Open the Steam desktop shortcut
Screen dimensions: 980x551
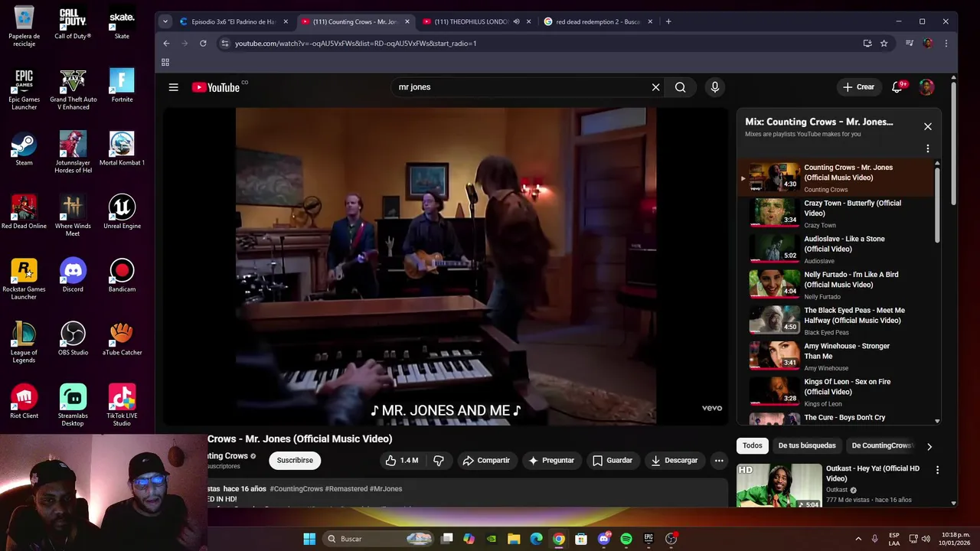click(x=24, y=149)
